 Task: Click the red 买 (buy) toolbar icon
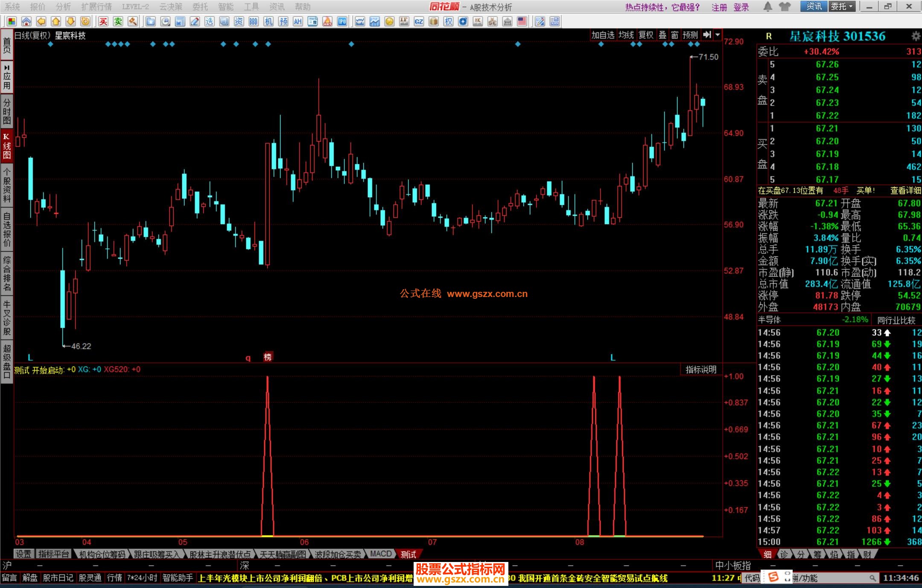click(103, 21)
